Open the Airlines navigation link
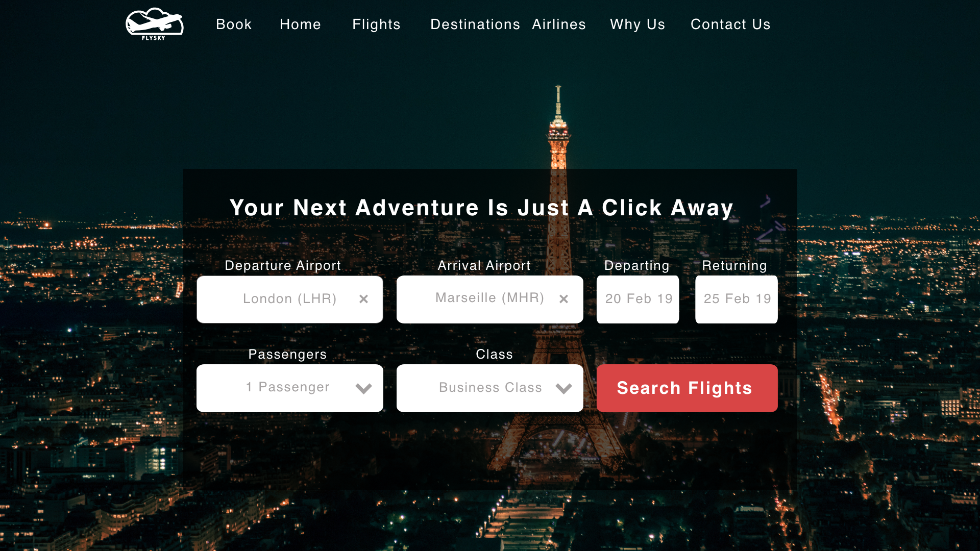This screenshot has height=551, width=980. point(559,24)
